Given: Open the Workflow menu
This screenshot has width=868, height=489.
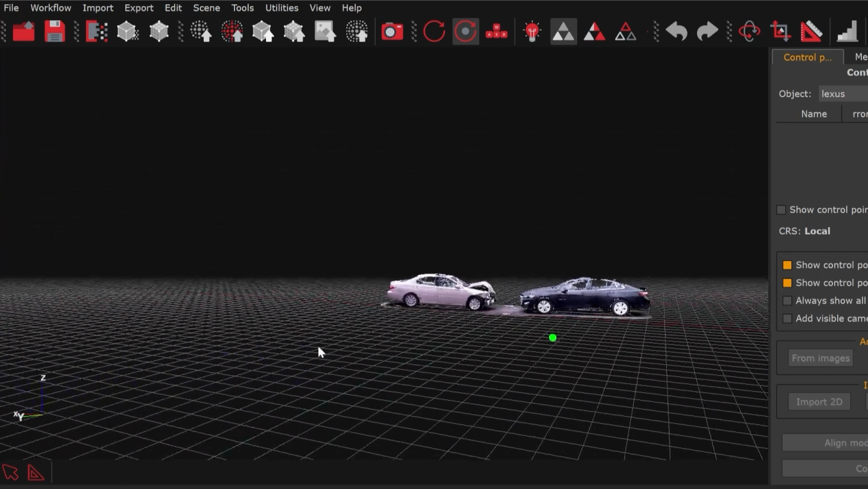Looking at the screenshot, I should pos(50,8).
